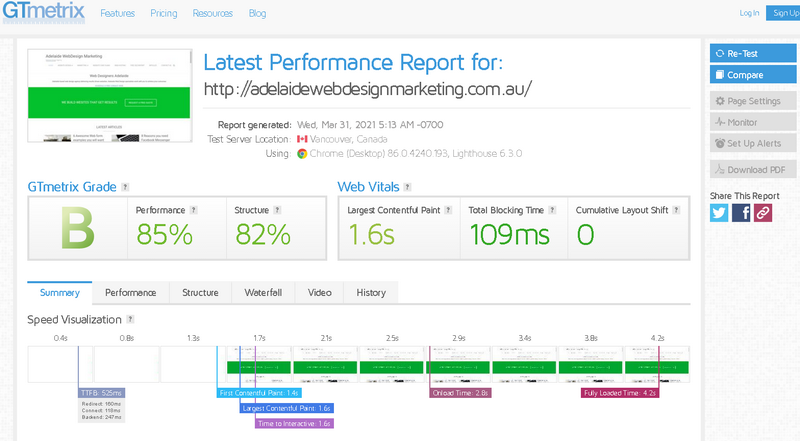
Task: Click the Canada flag icon
Action: coord(302,139)
